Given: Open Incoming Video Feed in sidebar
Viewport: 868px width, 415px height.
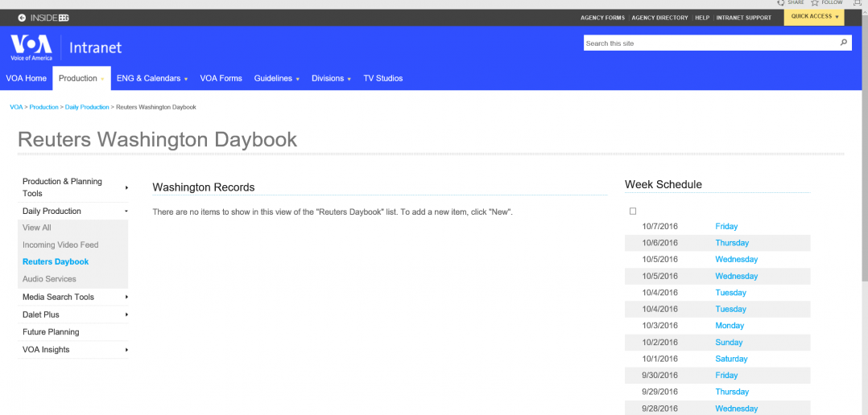Looking at the screenshot, I should [x=60, y=244].
